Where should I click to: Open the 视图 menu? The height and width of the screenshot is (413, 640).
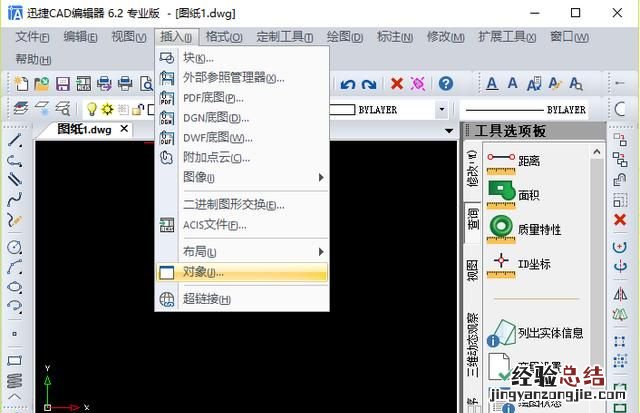click(x=129, y=37)
